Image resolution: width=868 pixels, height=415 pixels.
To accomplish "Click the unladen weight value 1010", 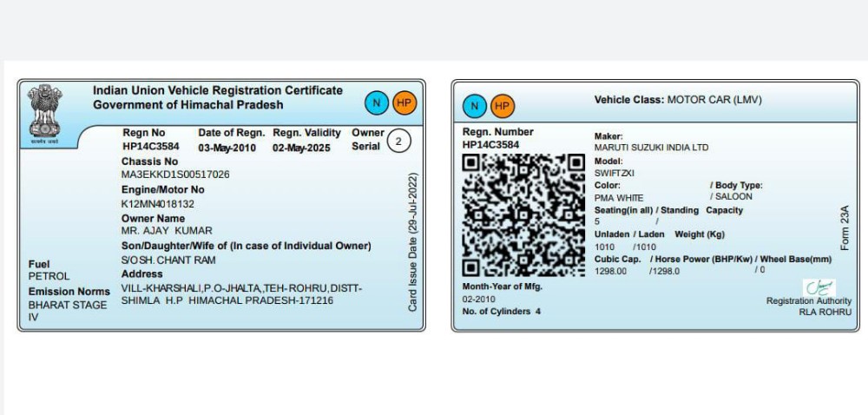I will [x=604, y=247].
